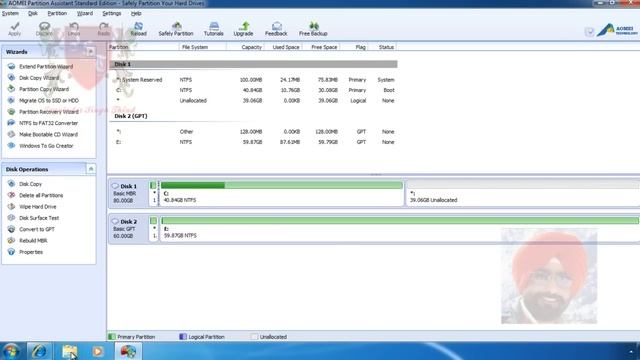Viewport: 640px width, 360px height.
Task: Click the Flag column header
Action: coord(353,47)
